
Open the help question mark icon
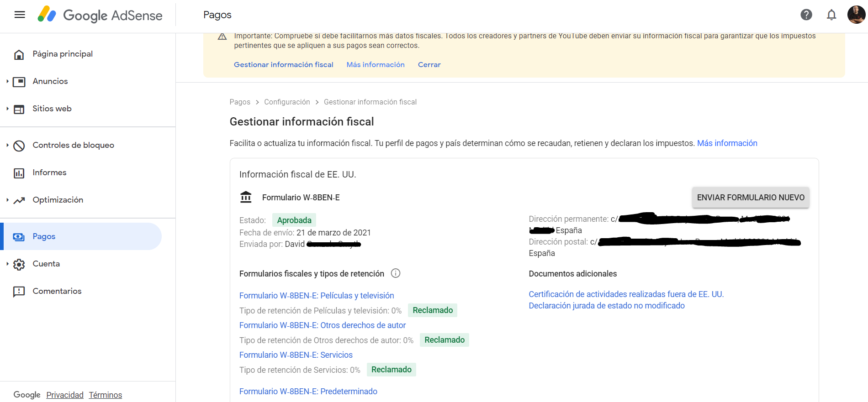coord(806,15)
